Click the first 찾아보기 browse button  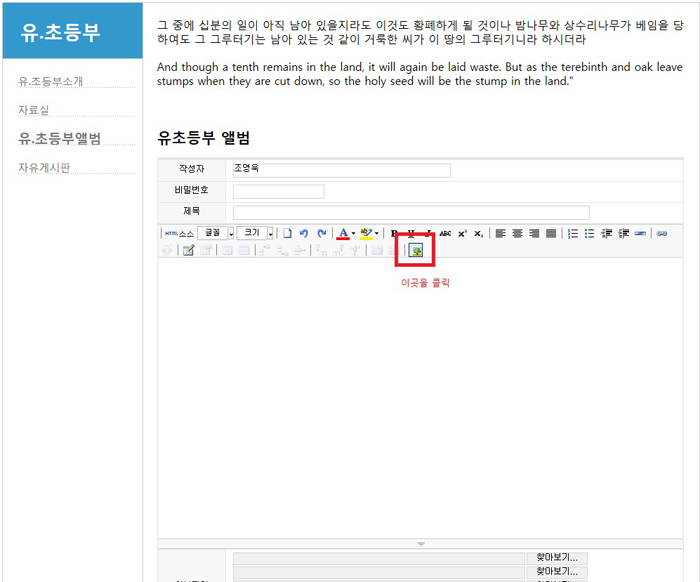point(557,558)
